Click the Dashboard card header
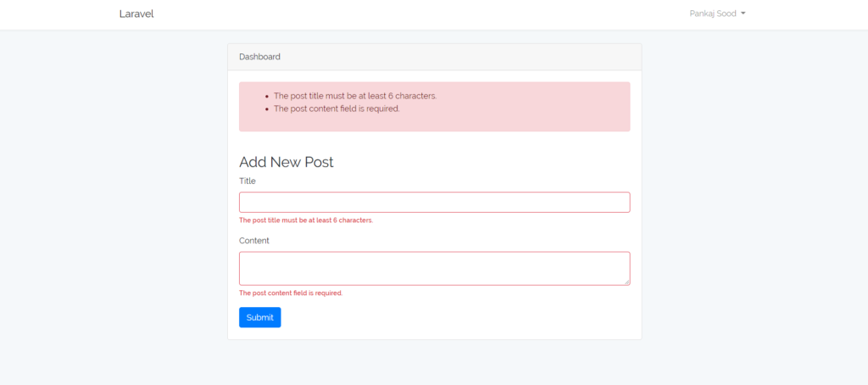868x385 pixels. coord(435,57)
